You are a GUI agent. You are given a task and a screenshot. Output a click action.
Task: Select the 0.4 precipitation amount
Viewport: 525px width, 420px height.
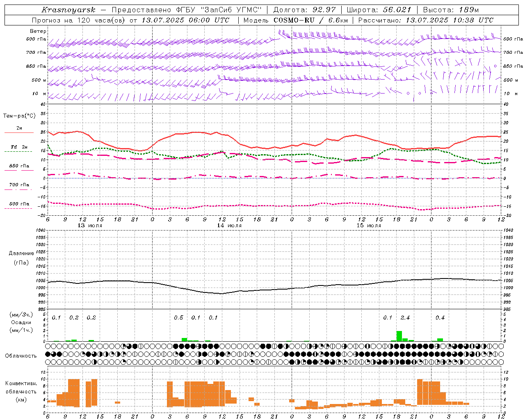point(440,318)
